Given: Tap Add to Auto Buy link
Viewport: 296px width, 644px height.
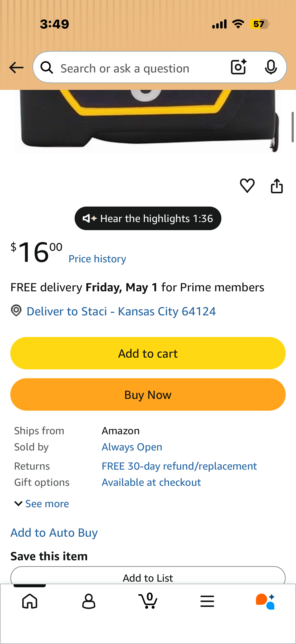Looking at the screenshot, I should tap(54, 533).
